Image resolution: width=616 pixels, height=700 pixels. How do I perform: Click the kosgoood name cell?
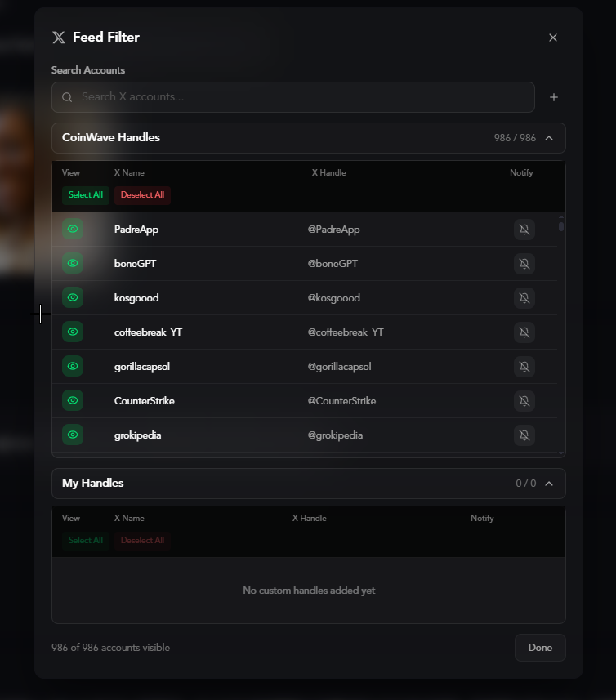point(136,298)
